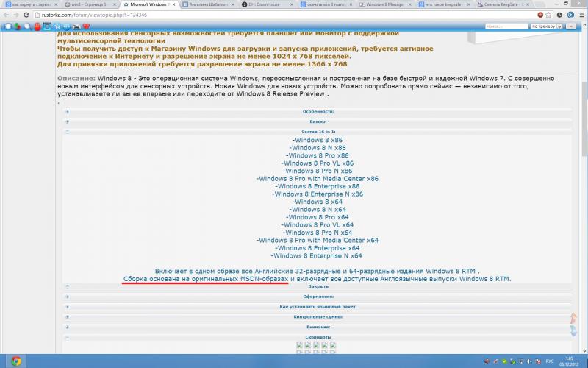Viewport: 588px width, 368px height.
Task: Open the Chrome hamburger menu
Action: point(582,15)
